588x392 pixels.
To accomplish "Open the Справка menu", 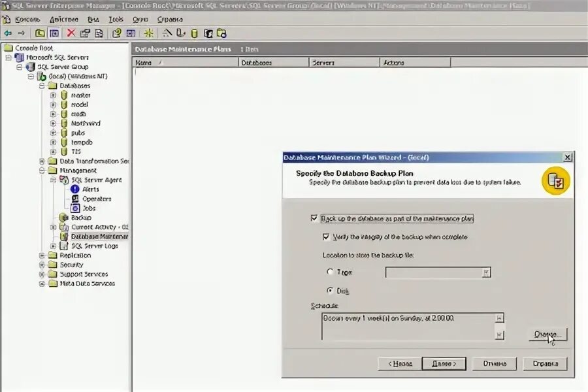I will (x=170, y=20).
